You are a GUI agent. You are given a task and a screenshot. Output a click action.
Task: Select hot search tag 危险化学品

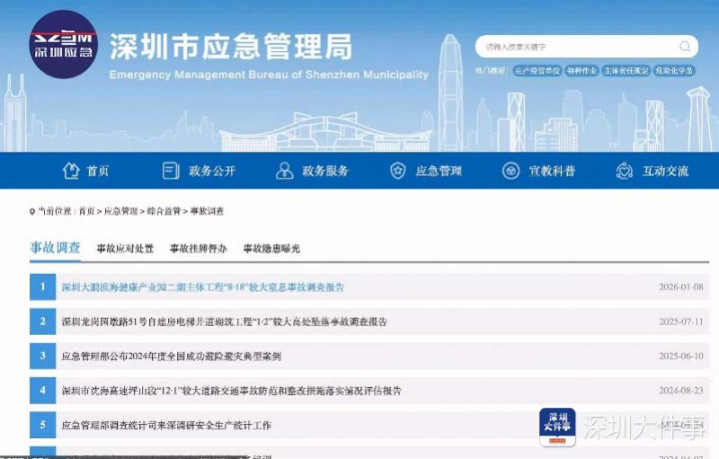(x=674, y=71)
